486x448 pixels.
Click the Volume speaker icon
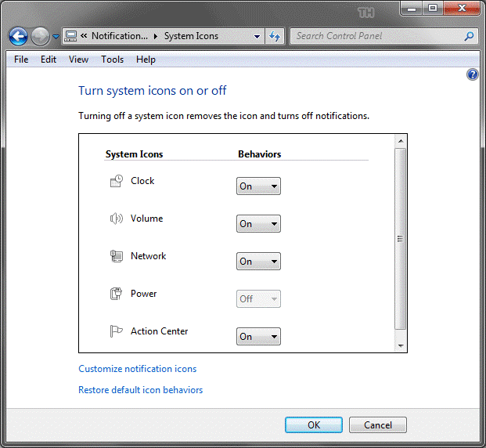(117, 219)
